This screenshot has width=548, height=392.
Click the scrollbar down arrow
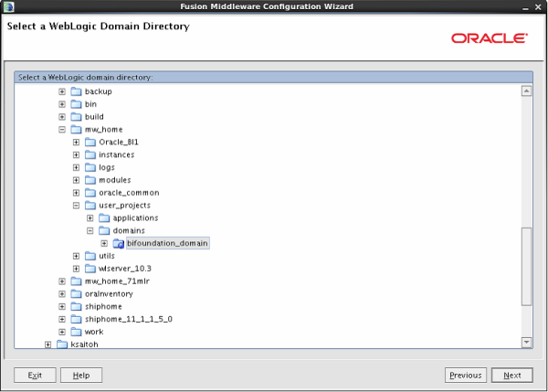tap(526, 342)
